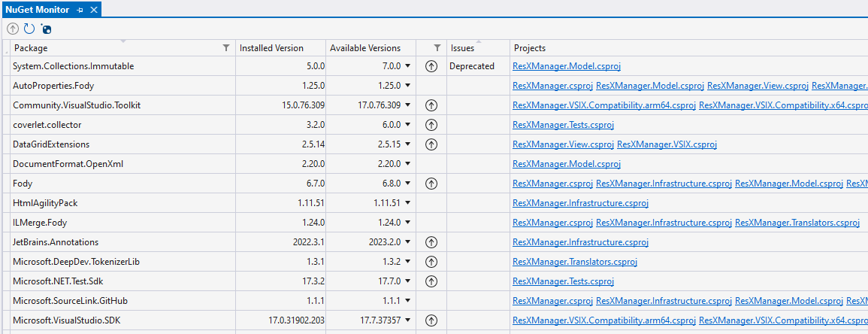Open version dropdown for Microsoft.DeepDev.TokenizerLib
The height and width of the screenshot is (334, 868).
408,262
